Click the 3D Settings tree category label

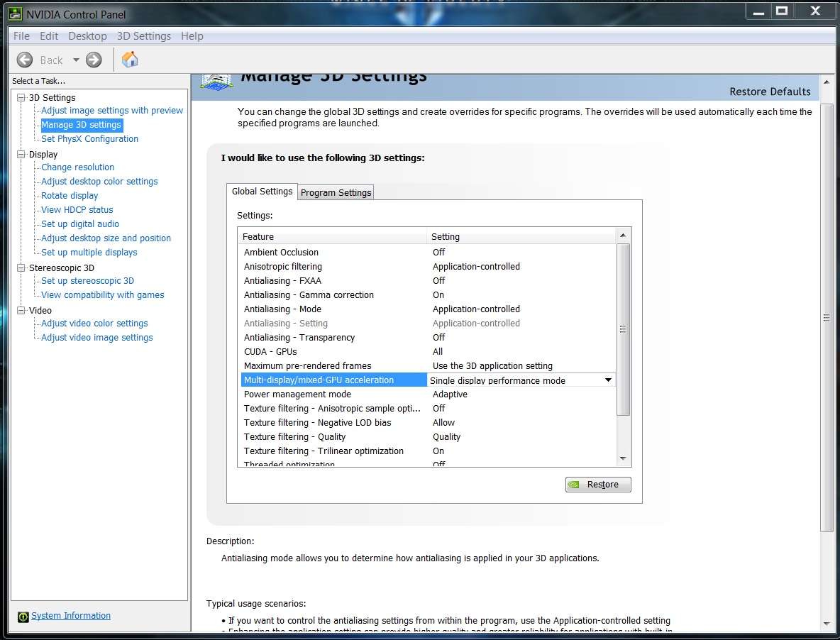tap(52, 97)
